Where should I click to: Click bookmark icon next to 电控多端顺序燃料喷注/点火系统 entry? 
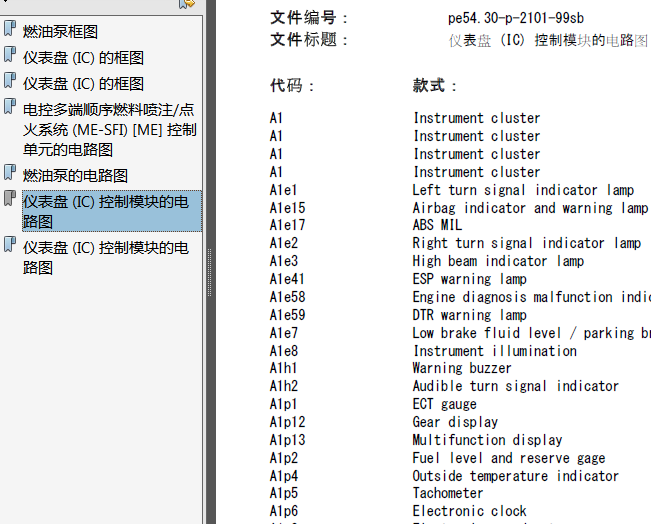(10, 106)
